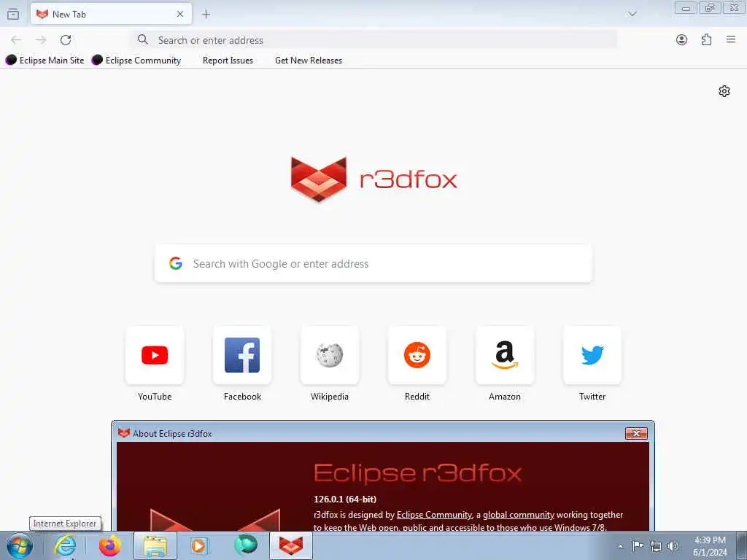The height and width of the screenshot is (560, 747).
Task: Go back one page arrow
Action: tap(16, 40)
